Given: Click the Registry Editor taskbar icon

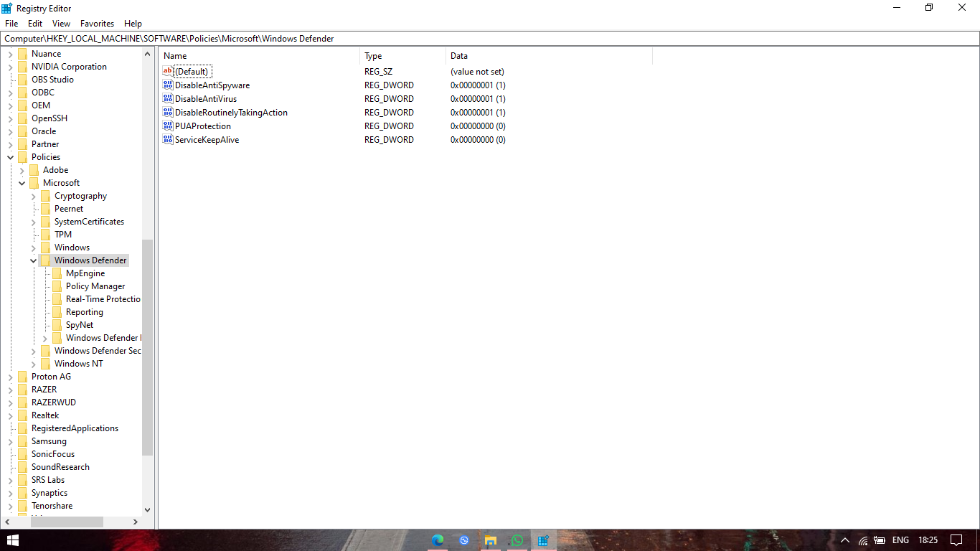Looking at the screenshot, I should coord(543,540).
